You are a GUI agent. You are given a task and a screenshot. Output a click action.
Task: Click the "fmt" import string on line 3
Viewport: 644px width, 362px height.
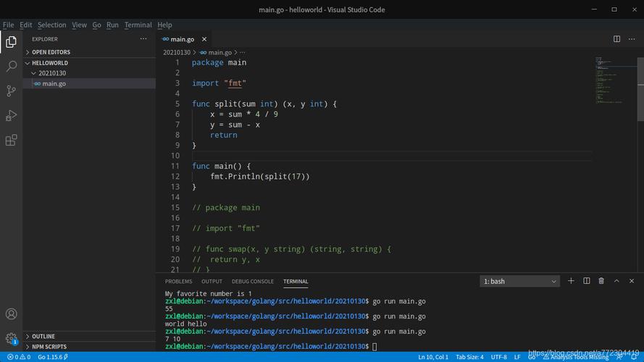click(x=235, y=83)
